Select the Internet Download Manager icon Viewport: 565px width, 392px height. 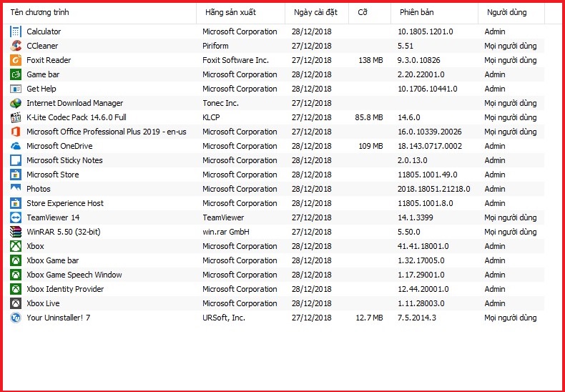[x=16, y=103]
